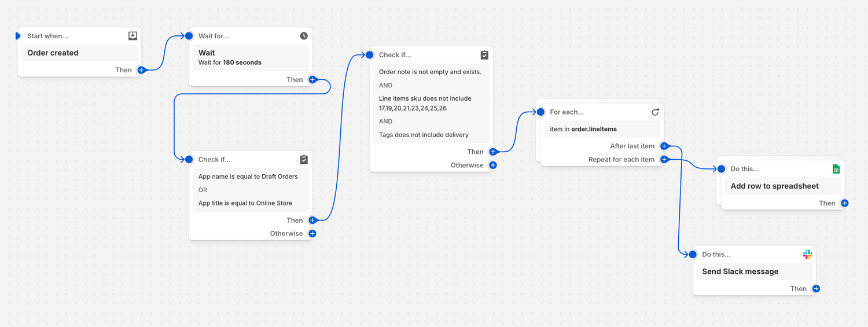
Task: Click the Repeat for each item connector
Action: click(664, 159)
